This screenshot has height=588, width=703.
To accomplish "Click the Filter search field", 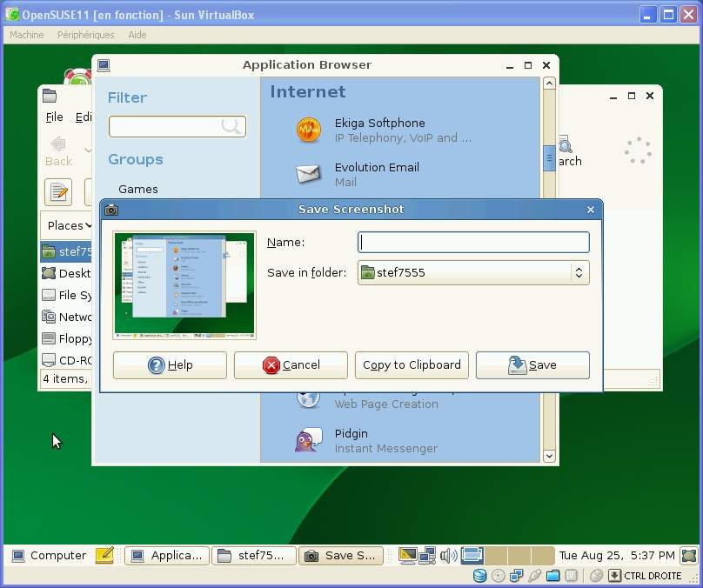I will [177, 126].
